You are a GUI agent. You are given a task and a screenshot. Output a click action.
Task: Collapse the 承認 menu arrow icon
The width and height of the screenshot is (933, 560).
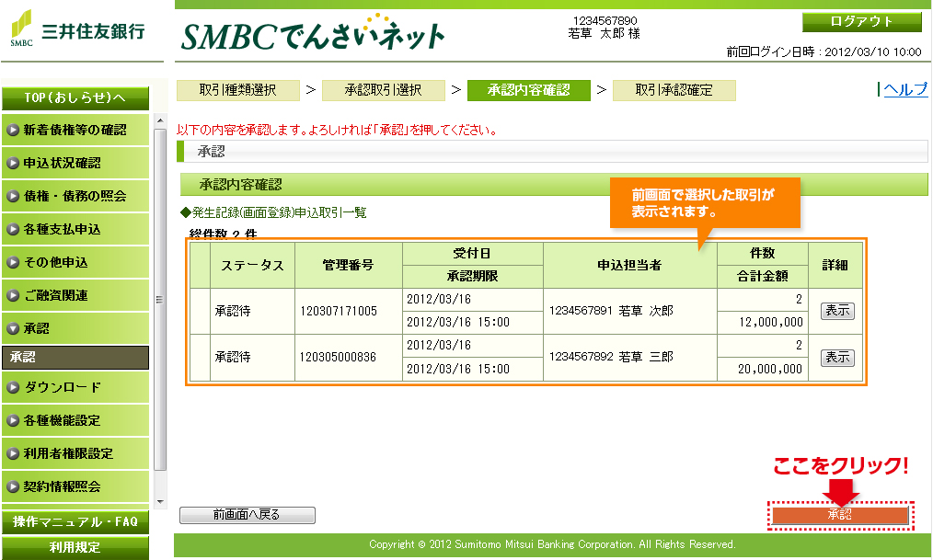(13, 328)
